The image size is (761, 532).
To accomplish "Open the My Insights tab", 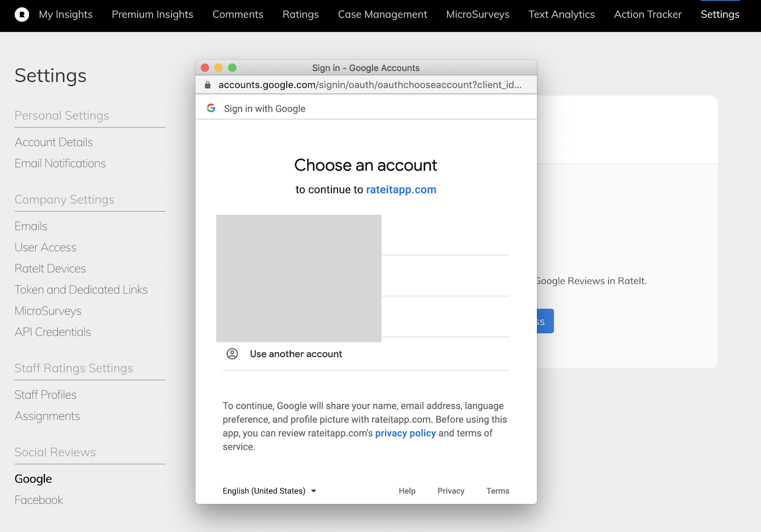I will click(66, 15).
